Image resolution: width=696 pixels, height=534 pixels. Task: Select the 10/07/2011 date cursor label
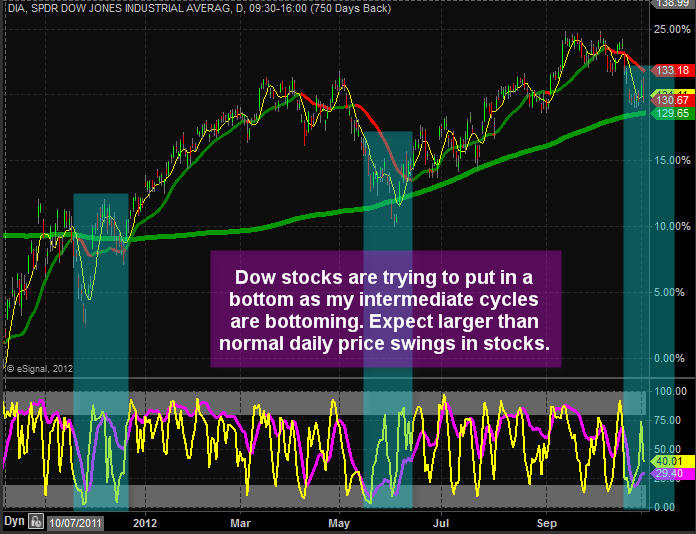(75, 523)
